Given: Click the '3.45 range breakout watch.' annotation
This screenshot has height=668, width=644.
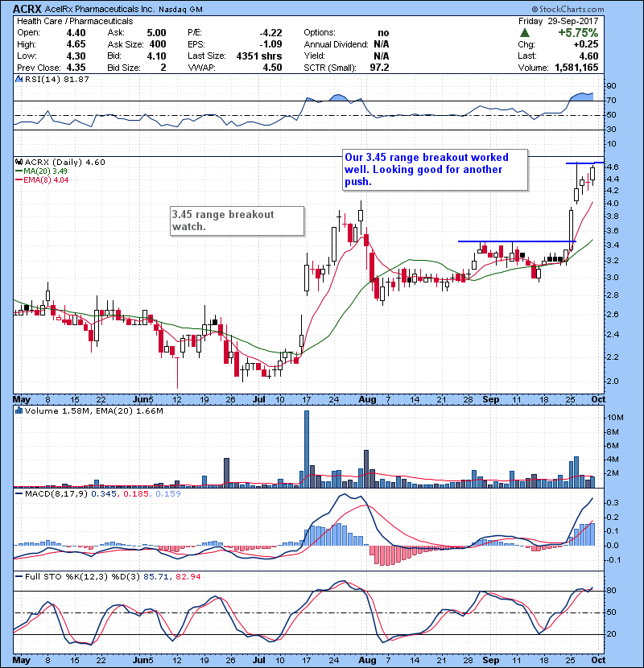Looking at the screenshot, I should tap(237, 221).
